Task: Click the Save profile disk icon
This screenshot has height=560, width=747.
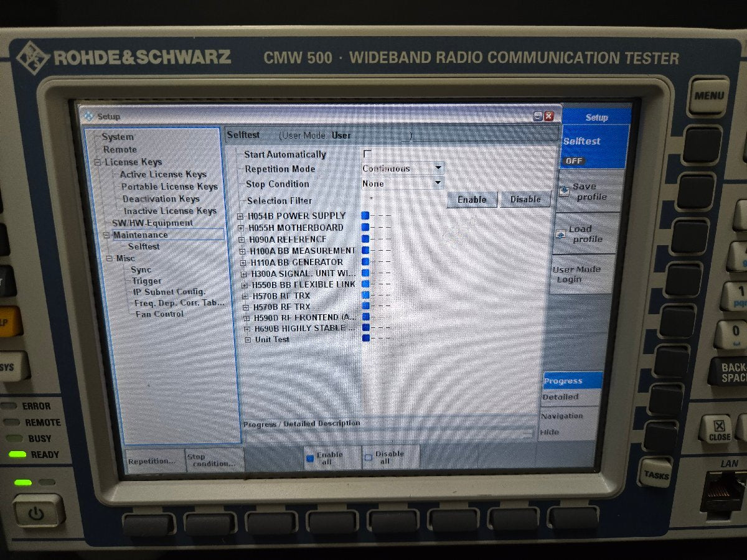Action: tap(563, 191)
